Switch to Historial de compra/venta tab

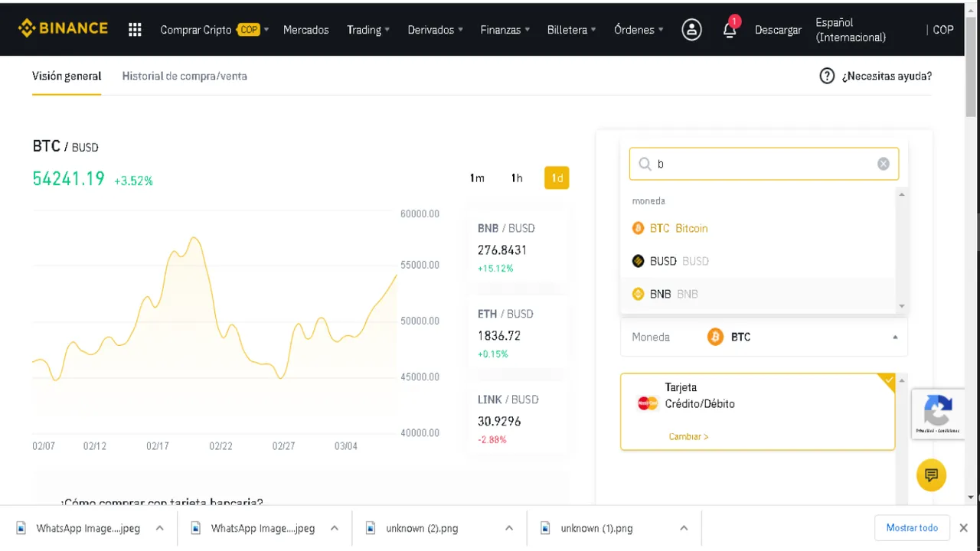click(185, 76)
